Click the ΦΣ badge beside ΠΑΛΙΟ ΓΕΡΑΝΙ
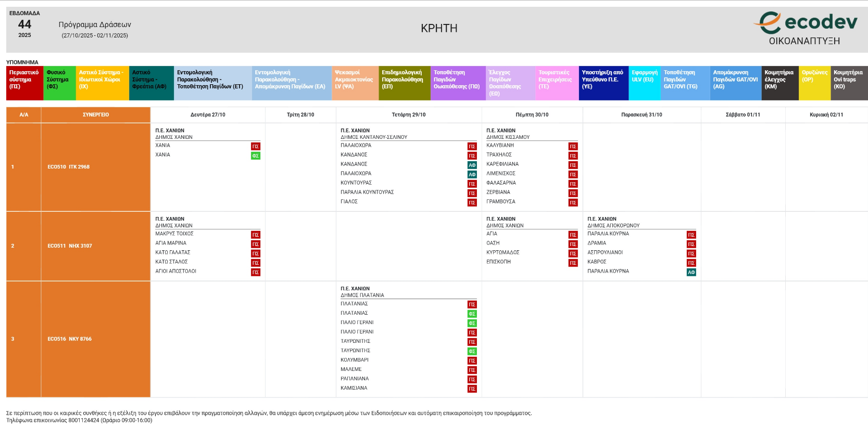 point(472,323)
